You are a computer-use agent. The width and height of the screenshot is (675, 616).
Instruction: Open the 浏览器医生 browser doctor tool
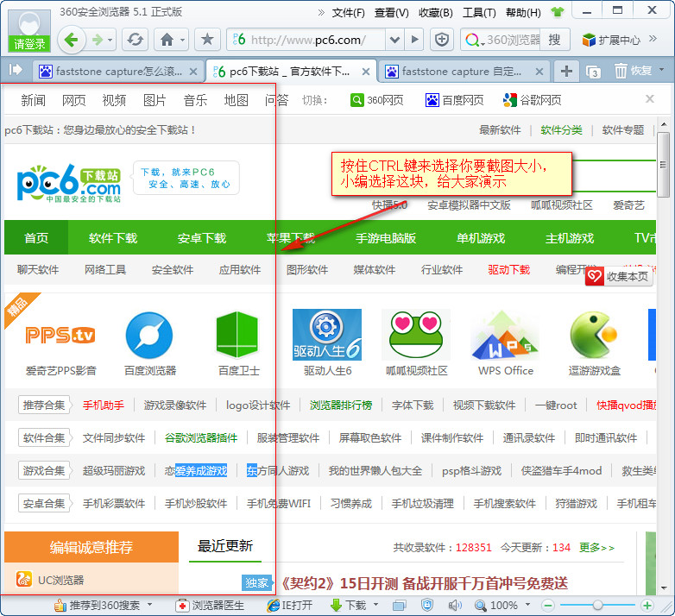211,606
